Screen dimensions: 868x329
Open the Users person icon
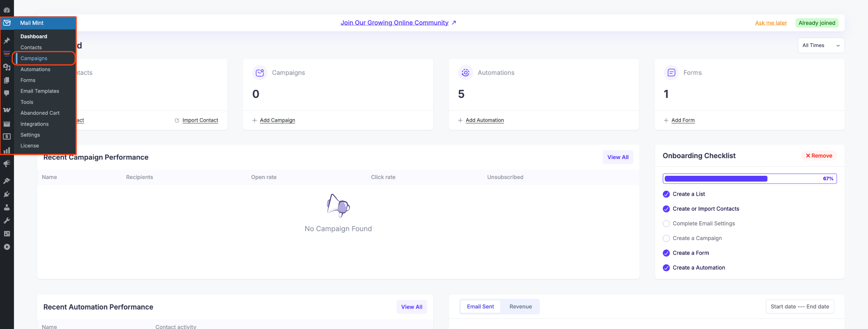[7, 207]
